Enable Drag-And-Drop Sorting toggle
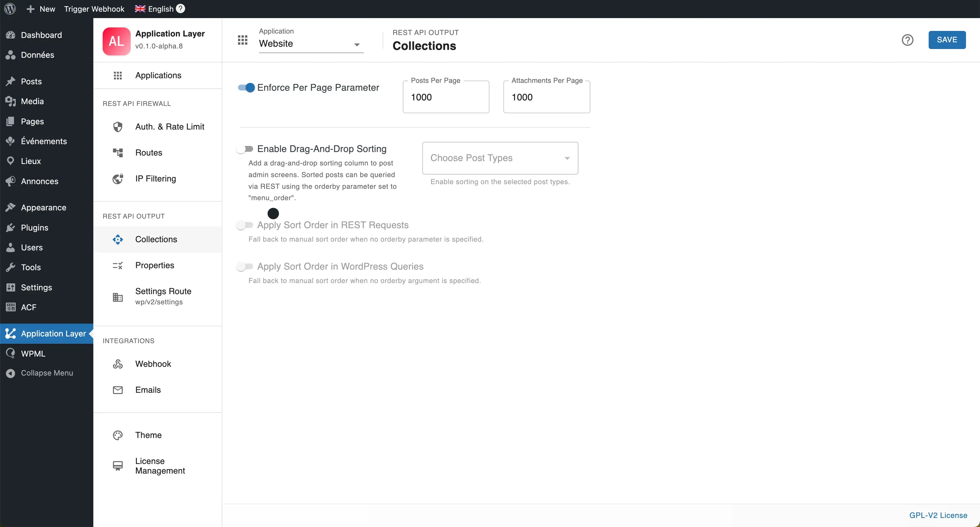 pos(245,149)
